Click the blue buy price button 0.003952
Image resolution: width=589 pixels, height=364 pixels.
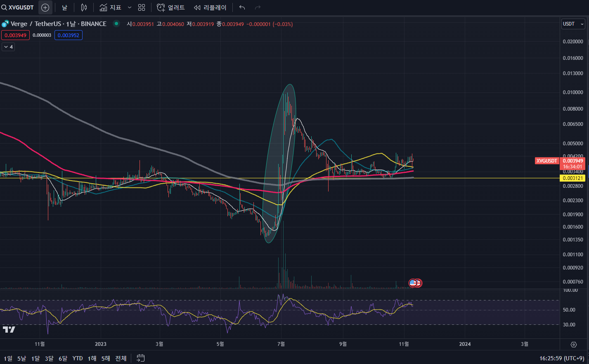[68, 35]
